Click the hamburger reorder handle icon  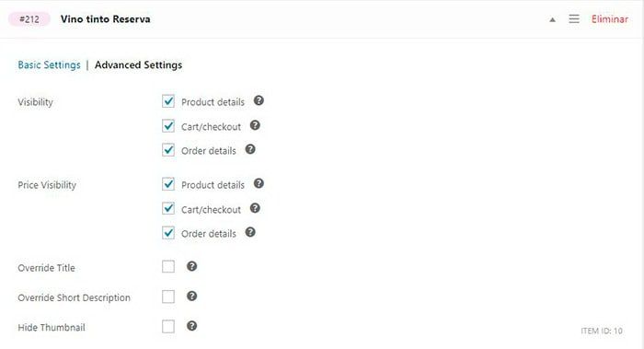(574, 19)
